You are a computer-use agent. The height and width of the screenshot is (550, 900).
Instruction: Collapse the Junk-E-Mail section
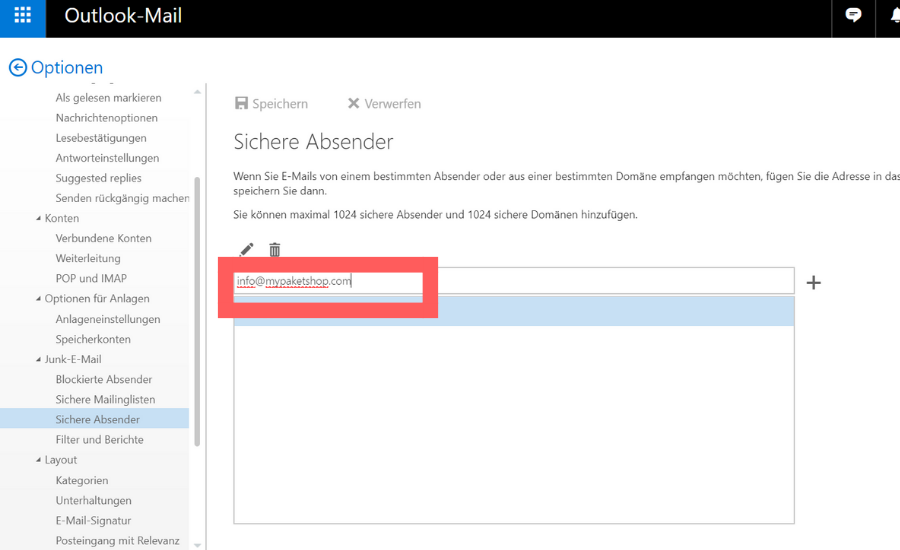pyautogui.click(x=39, y=360)
